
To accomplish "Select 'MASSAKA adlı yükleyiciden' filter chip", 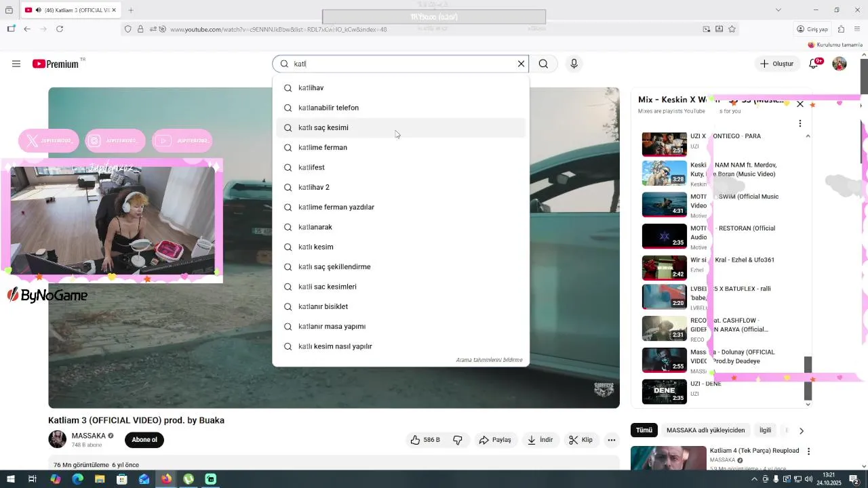I will tap(705, 430).
